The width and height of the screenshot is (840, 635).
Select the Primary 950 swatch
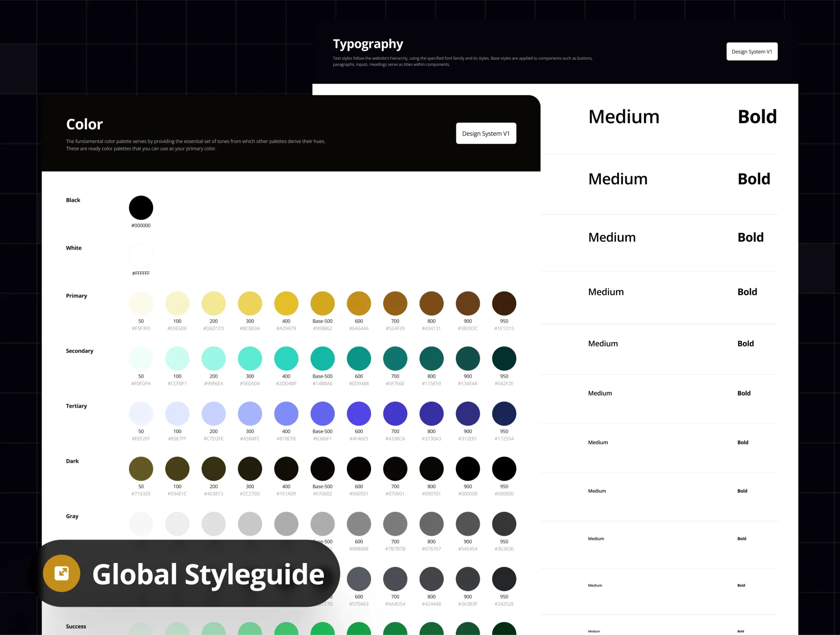click(504, 303)
